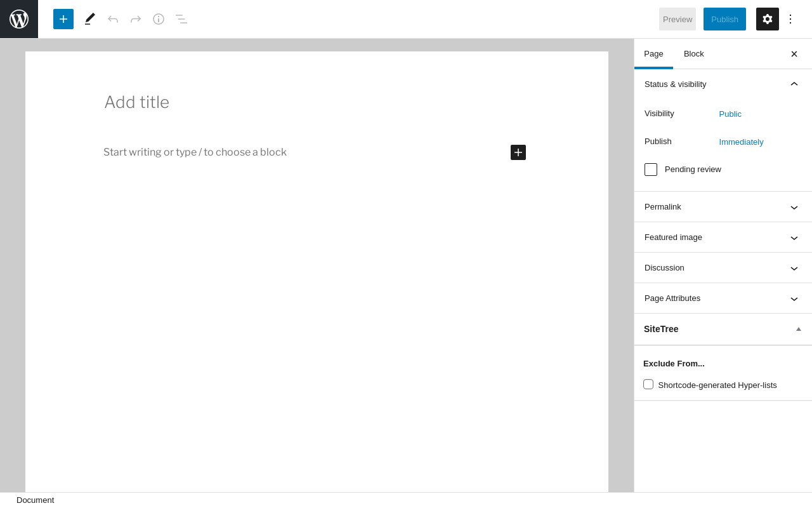Click the Add title field
The width and height of the screenshot is (812, 508).
315,102
